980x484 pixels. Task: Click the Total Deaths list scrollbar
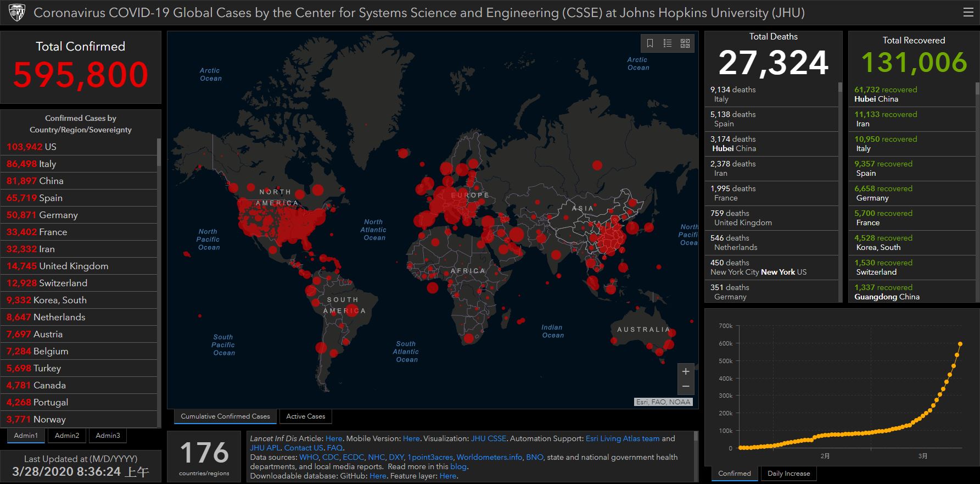tap(840, 87)
